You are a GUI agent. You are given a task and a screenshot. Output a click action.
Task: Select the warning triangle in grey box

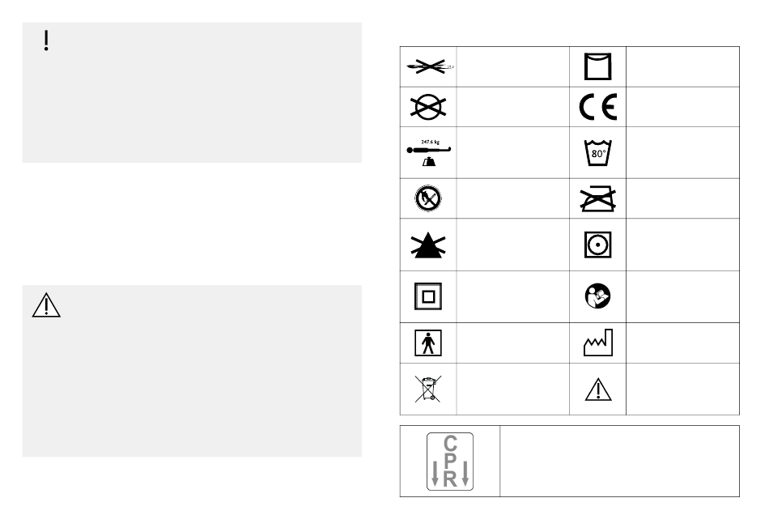pos(46,305)
